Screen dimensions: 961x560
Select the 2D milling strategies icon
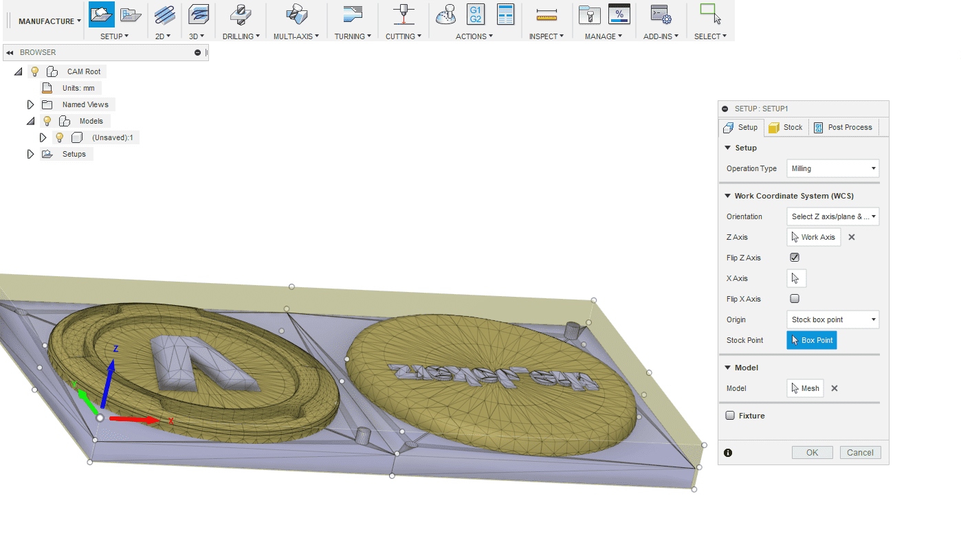click(x=164, y=14)
